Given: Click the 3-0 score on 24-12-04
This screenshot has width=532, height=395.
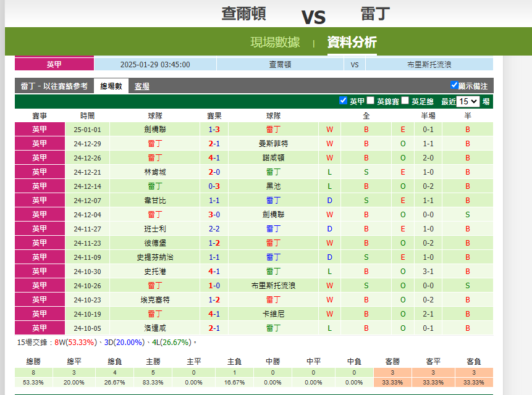Looking at the screenshot, I should coord(214,215).
